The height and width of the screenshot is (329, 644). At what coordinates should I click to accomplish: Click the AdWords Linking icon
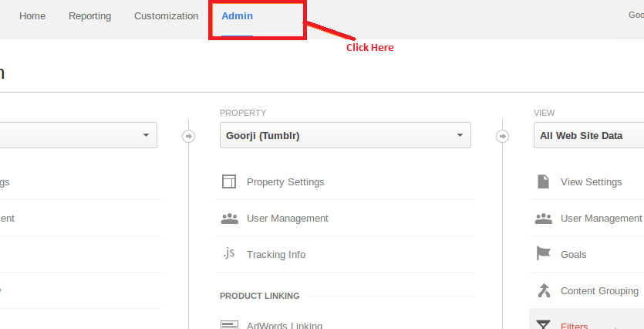[229, 325]
